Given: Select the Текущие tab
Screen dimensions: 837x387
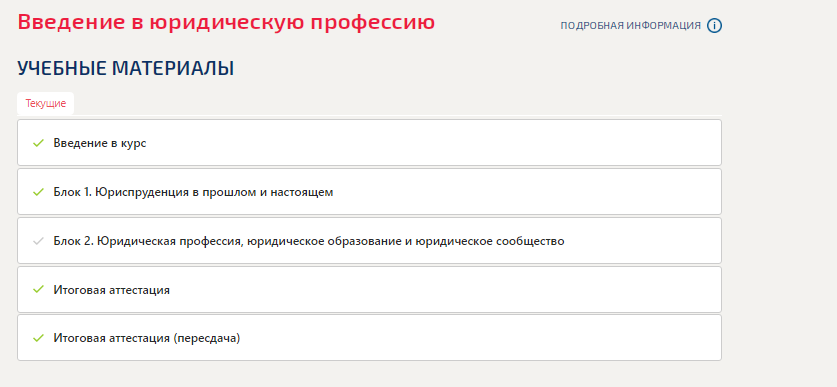Looking at the screenshot, I should pyautogui.click(x=45, y=104).
